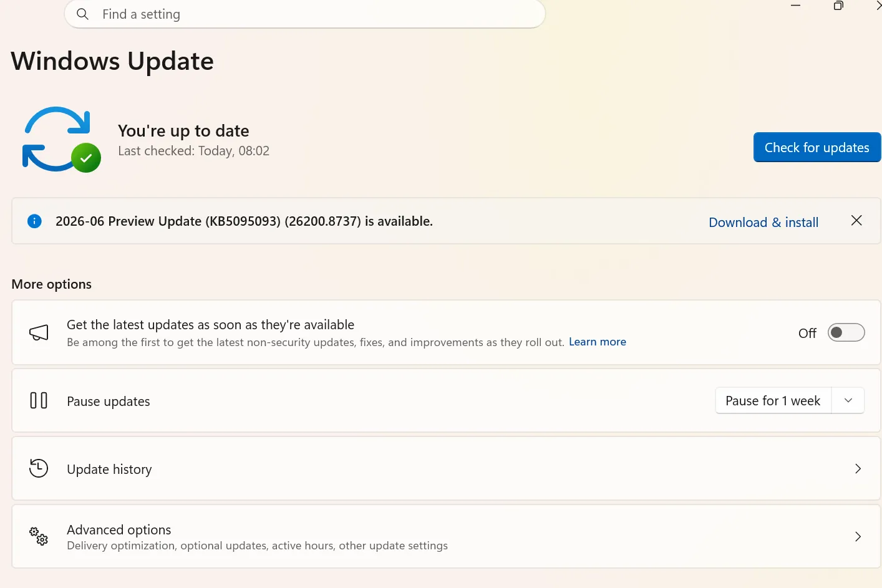Focus the Find a setting search box
Image resolution: width=882 pixels, height=588 pixels.
pyautogui.click(x=305, y=14)
